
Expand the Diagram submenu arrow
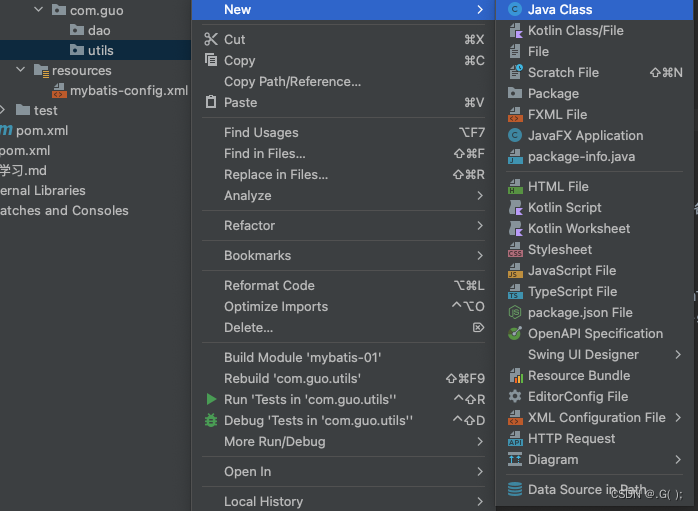(678, 459)
